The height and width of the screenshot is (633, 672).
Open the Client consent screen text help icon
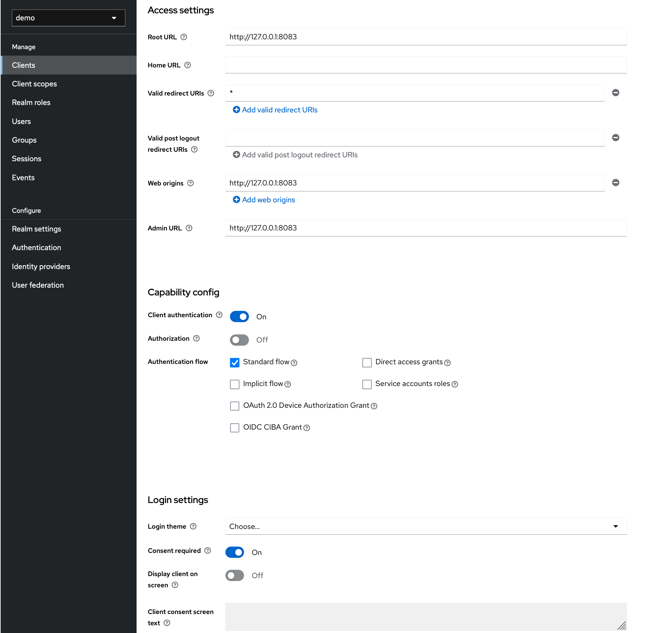tap(167, 623)
